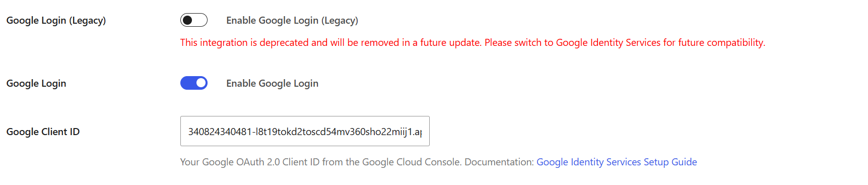
Task: Click the red deprecation warning message
Action: click(x=473, y=42)
